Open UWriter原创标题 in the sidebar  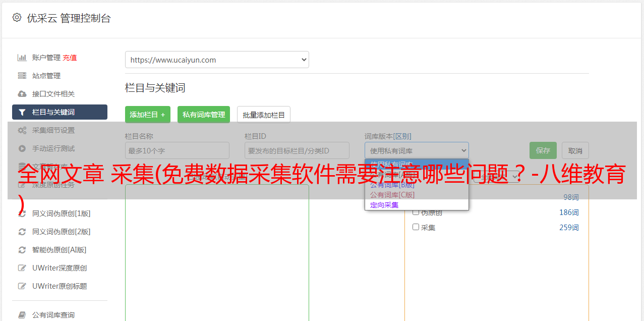tap(60, 286)
